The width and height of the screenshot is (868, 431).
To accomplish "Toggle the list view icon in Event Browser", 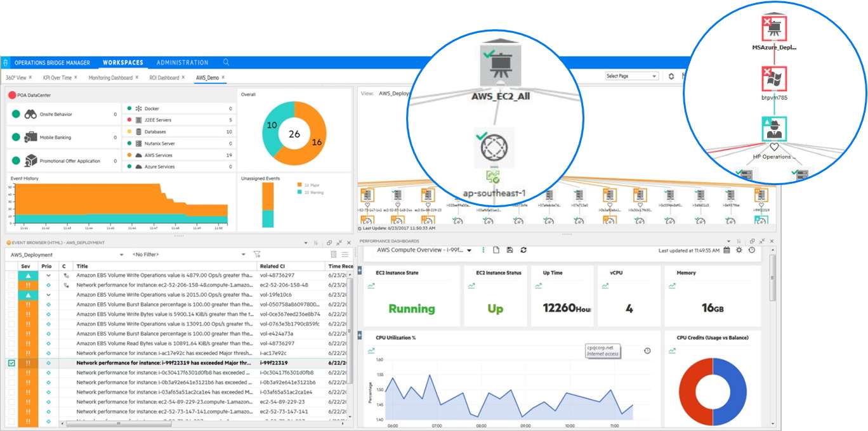I will coord(345,254).
